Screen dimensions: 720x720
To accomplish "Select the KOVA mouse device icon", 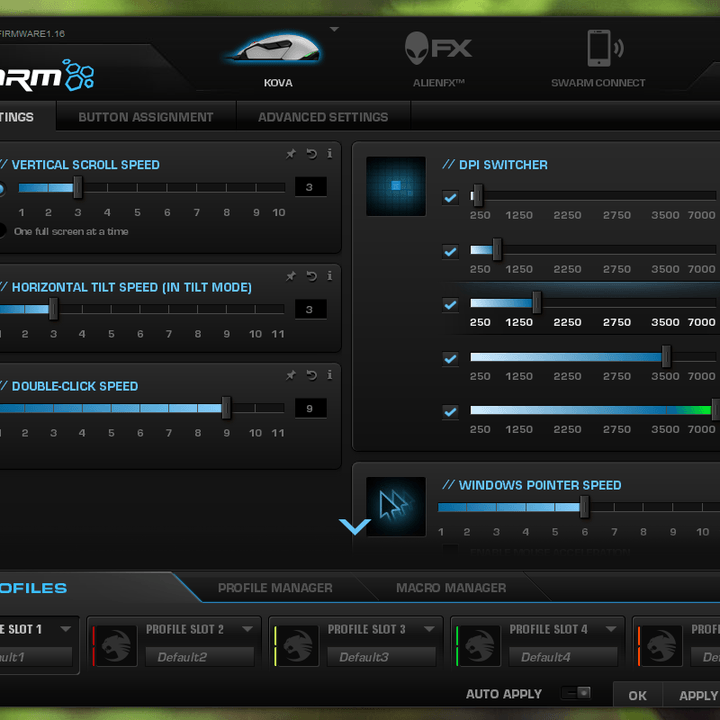I will (x=277, y=48).
